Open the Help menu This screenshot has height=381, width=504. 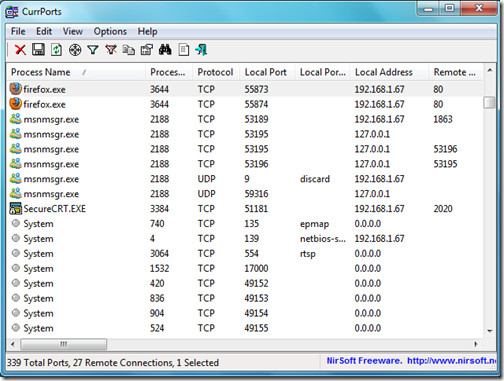pos(147,31)
